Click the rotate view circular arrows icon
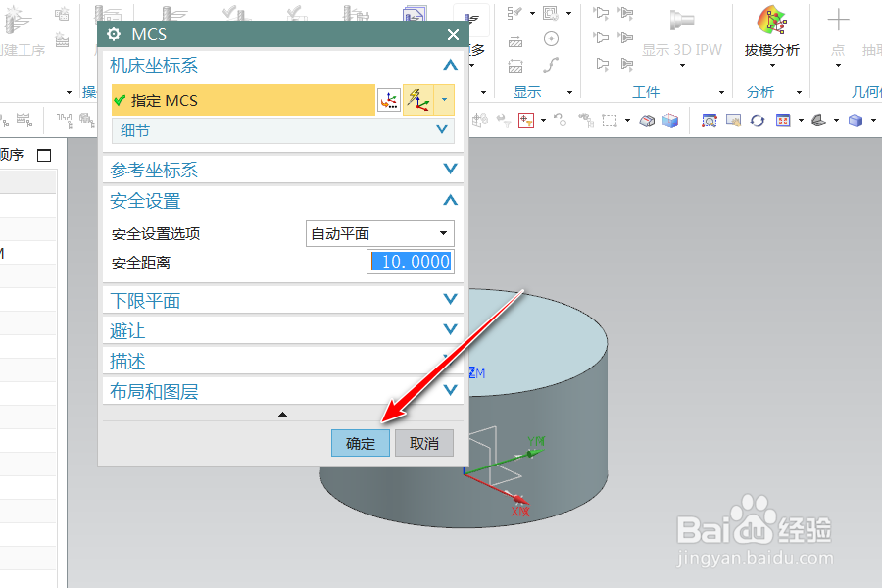882x588 pixels. click(x=758, y=121)
